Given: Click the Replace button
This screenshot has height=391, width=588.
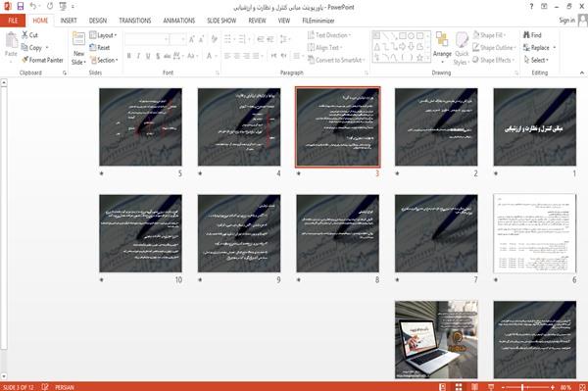Looking at the screenshot, I should coord(540,48).
